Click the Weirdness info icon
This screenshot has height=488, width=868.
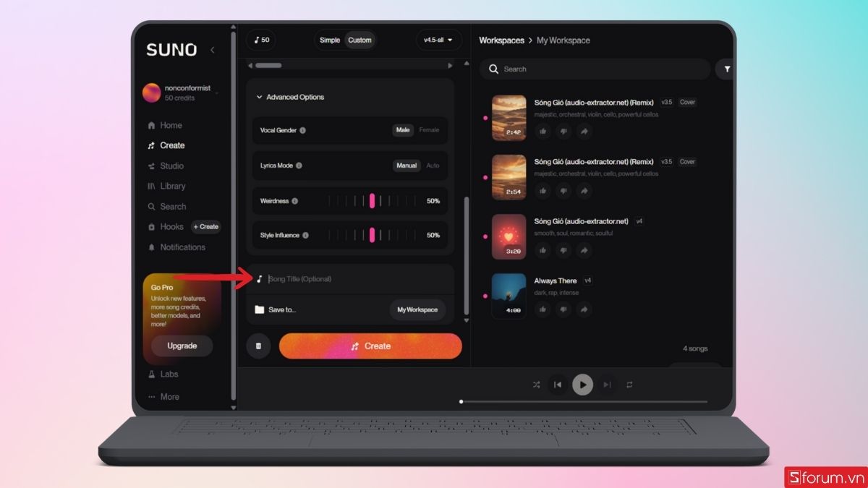pyautogui.click(x=294, y=201)
